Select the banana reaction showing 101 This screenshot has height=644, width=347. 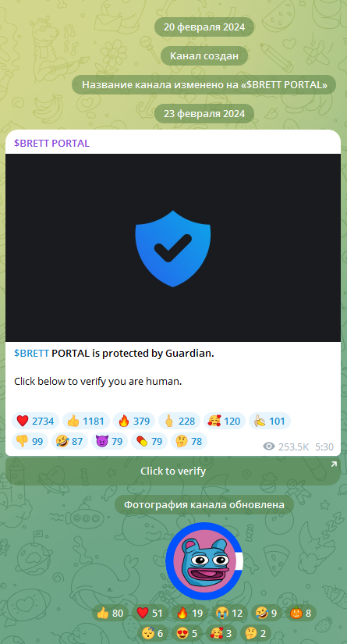270,421
